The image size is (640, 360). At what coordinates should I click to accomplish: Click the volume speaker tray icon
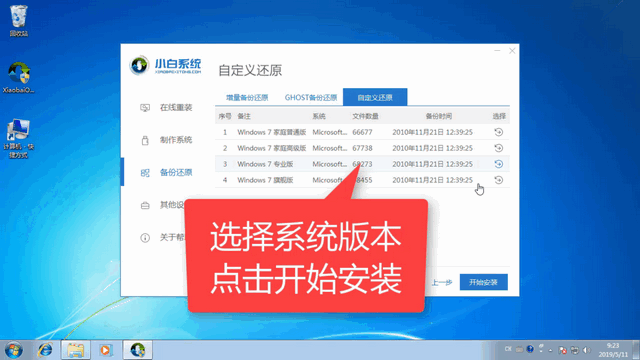coord(587,350)
